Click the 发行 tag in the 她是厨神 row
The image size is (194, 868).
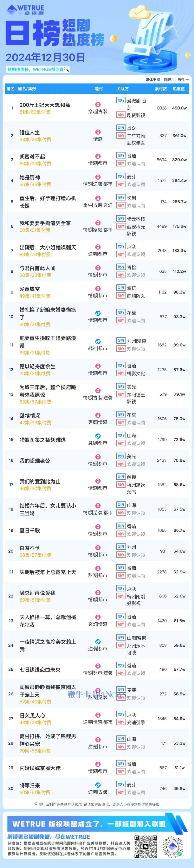coord(121,176)
